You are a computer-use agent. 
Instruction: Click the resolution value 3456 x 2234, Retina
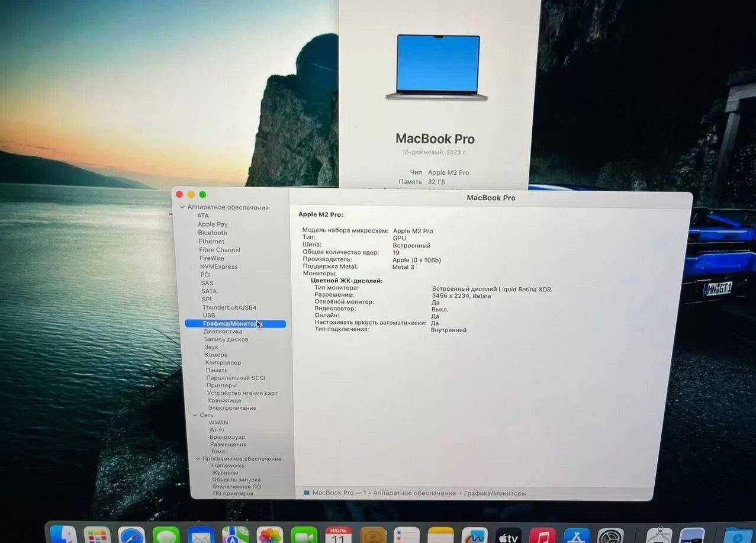click(x=461, y=295)
